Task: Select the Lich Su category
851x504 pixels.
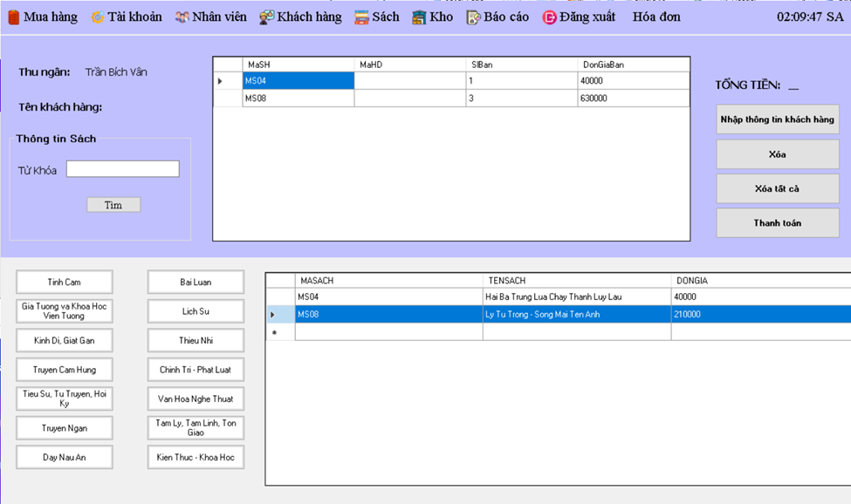Action: (x=196, y=311)
